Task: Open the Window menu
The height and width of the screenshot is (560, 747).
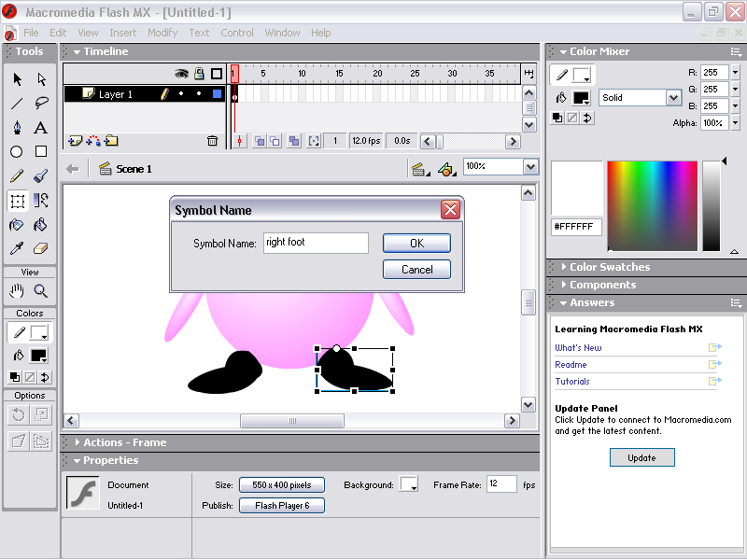Action: (282, 33)
